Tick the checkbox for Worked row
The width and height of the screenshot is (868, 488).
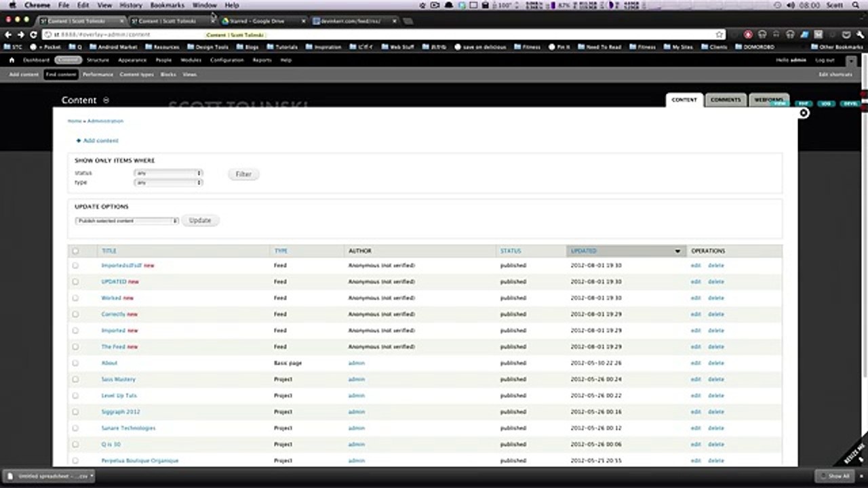click(75, 298)
